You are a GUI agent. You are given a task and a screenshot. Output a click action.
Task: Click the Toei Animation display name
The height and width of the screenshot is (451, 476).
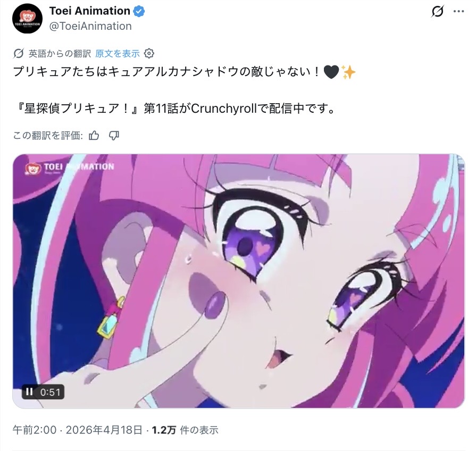(89, 11)
